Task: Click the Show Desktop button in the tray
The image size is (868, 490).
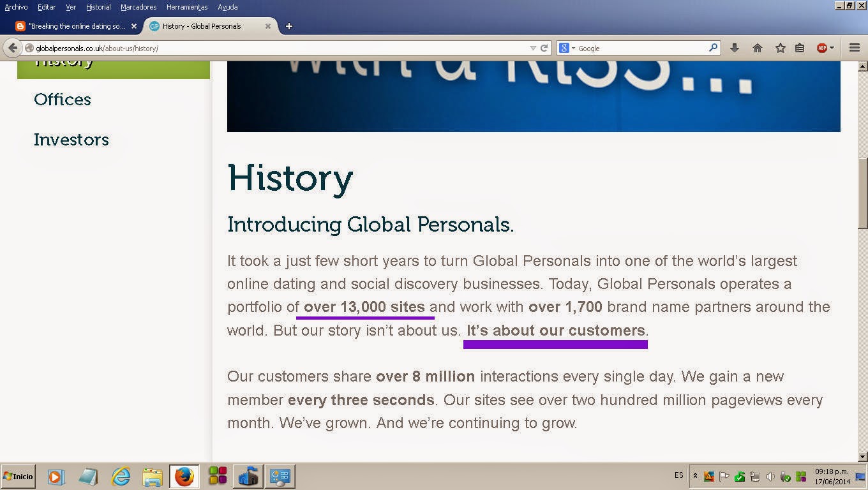Action: click(860, 477)
